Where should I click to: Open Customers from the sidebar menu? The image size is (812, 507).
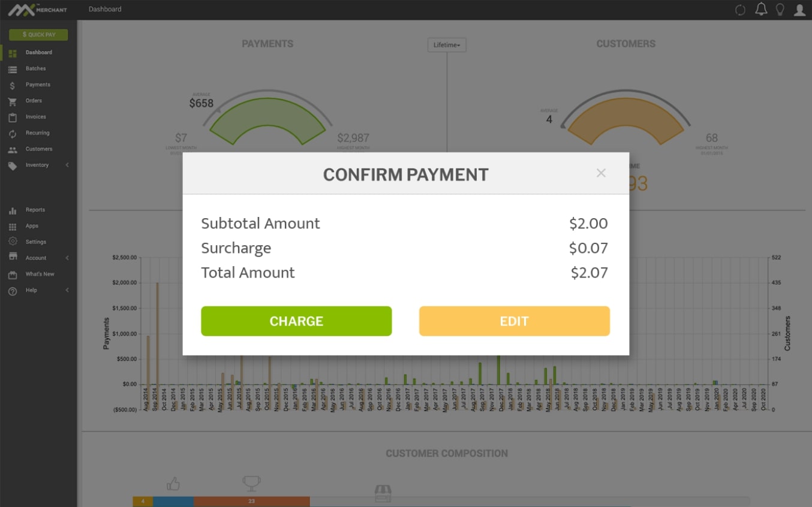click(38, 149)
